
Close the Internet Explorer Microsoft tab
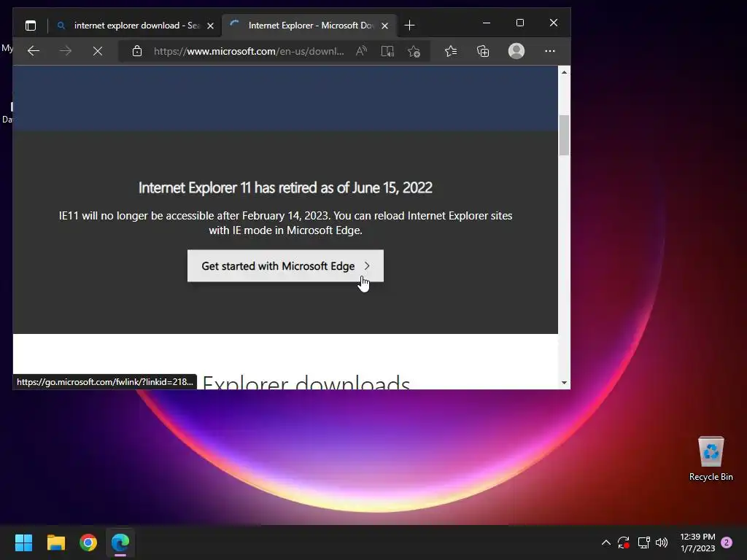[x=385, y=26]
